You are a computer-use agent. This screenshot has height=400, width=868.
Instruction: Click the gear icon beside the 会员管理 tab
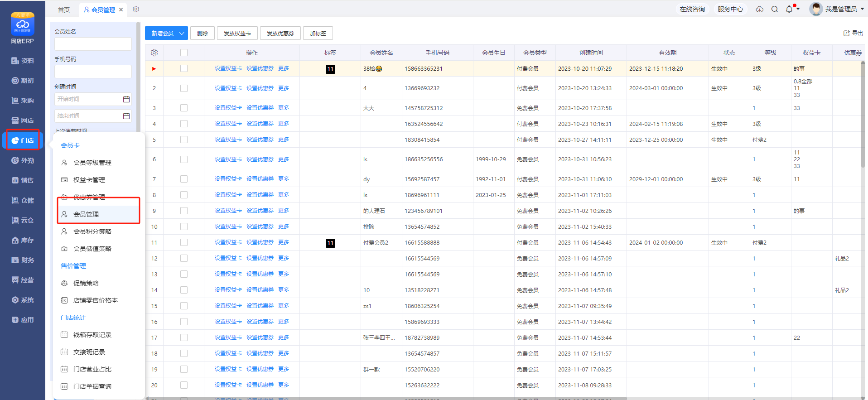click(136, 9)
